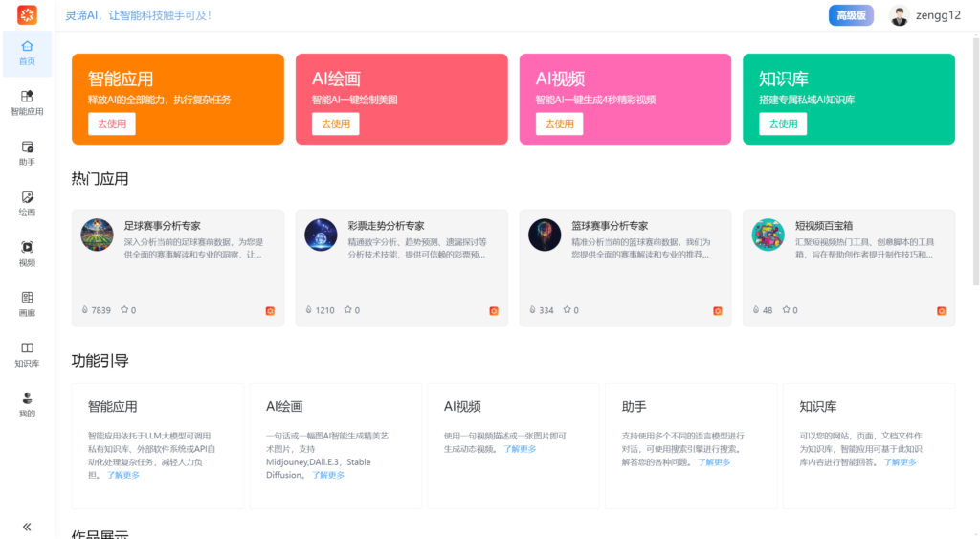Viewport: 980px width, 539px height.
Task: Click the orange badge on 短视频百宝箱 card
Action: click(942, 311)
